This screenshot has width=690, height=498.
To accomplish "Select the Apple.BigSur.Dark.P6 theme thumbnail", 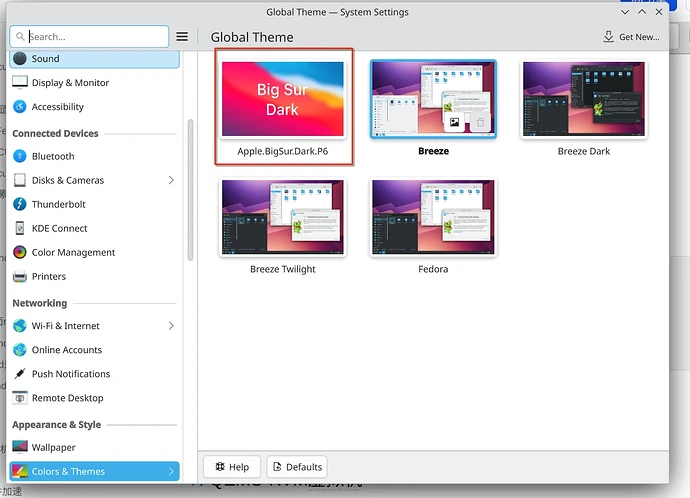I will [283, 100].
